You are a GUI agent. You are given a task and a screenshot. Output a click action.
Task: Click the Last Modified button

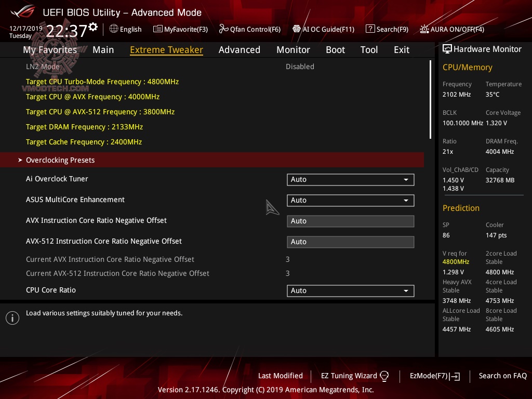pos(280,376)
